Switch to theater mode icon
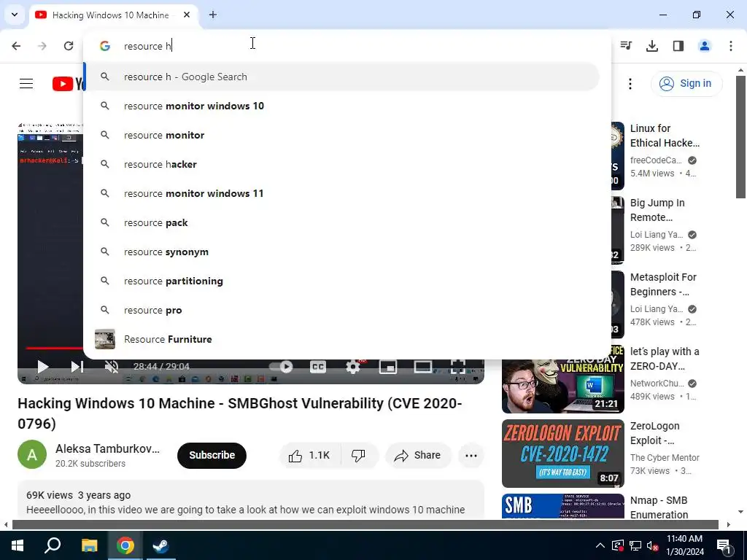Image resolution: width=747 pixels, height=560 pixels. (422, 366)
